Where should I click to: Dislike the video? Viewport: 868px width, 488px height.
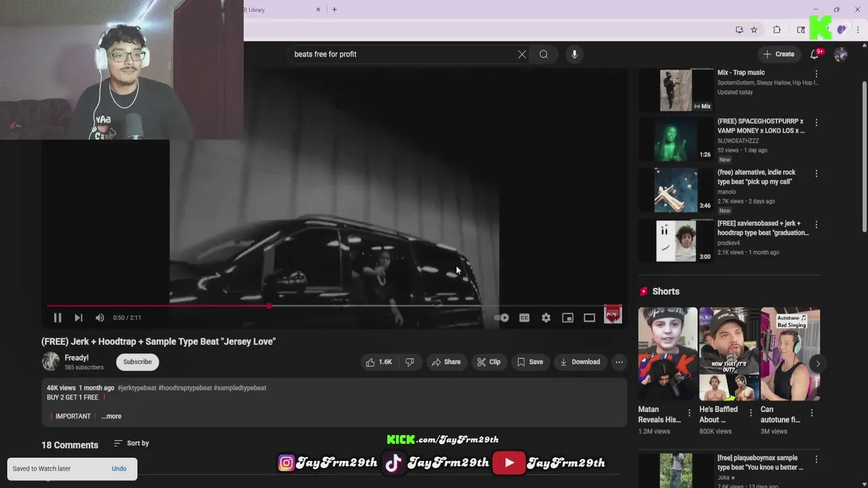point(410,362)
